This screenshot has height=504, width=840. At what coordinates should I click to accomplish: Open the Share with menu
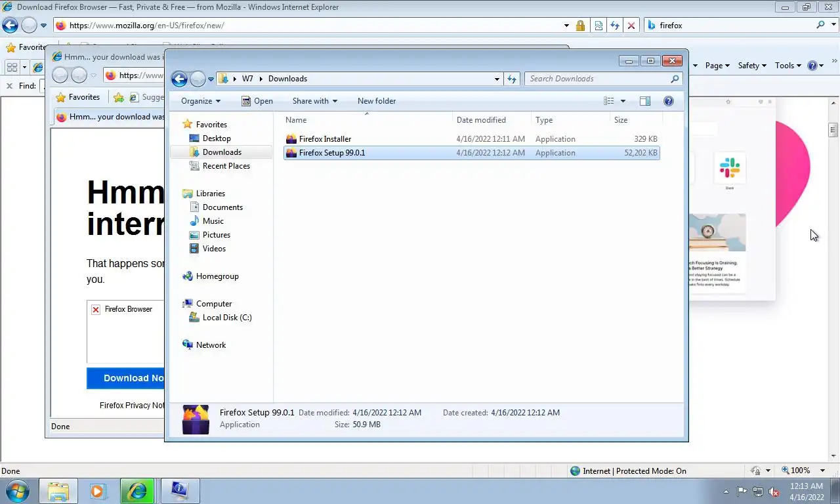click(315, 101)
